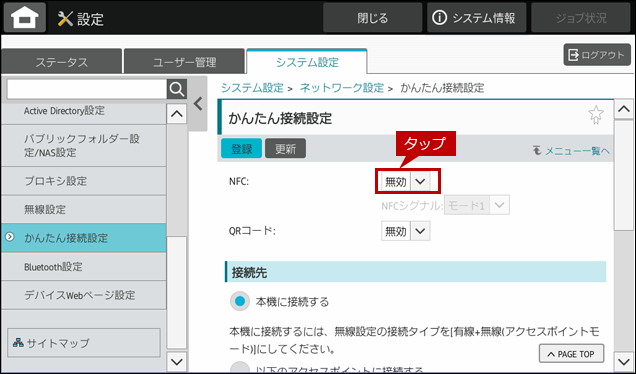Select the システム設定 tab
Viewport: 636px width, 374px height.
[x=307, y=62]
